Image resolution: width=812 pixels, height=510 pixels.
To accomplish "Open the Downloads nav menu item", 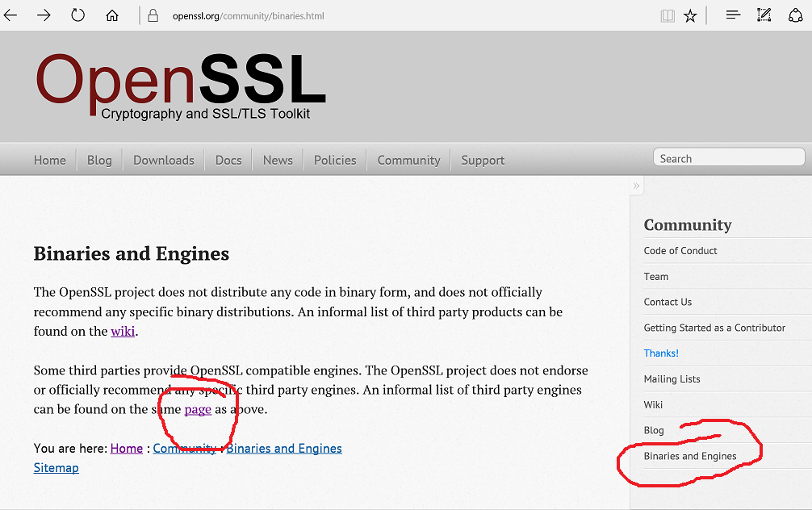I will pos(164,160).
